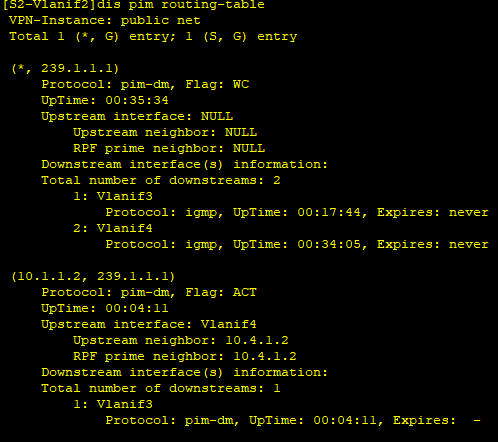Click 'Upstream neighbor: 10.4.1.2' line

point(181,340)
